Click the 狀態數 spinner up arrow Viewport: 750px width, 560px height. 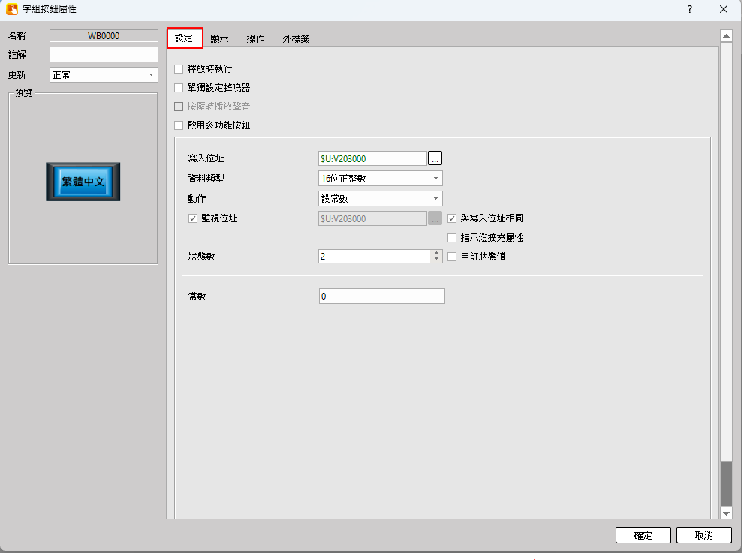coord(436,253)
